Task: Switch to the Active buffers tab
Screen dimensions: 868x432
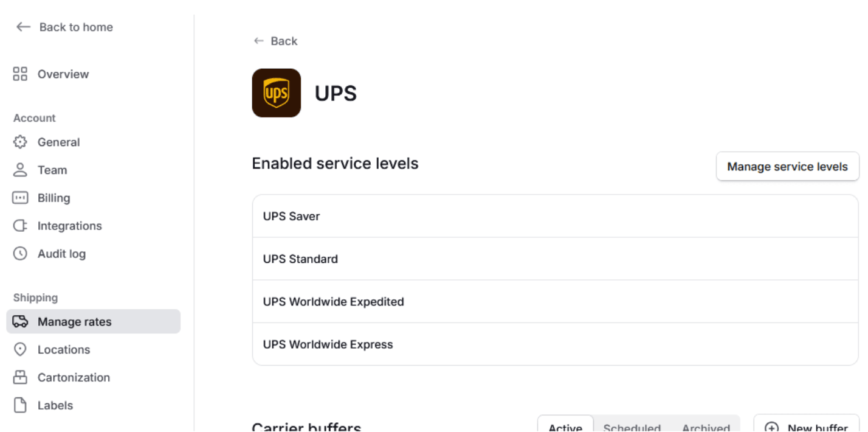Action: click(565, 427)
